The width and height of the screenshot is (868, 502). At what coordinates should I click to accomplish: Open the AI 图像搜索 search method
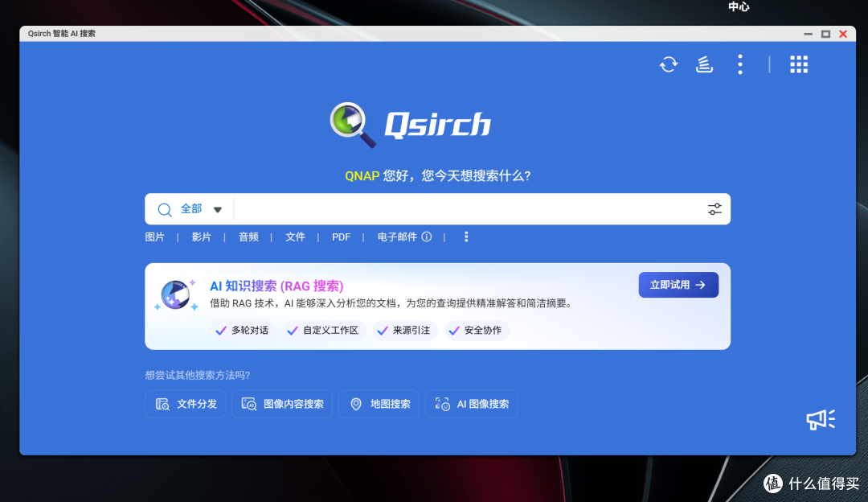point(472,404)
